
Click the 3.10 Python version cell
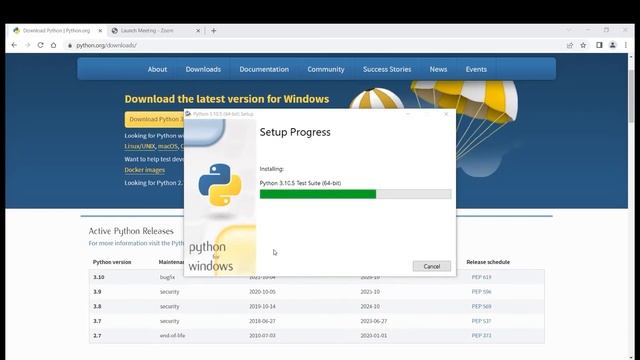pyautogui.click(x=98, y=277)
